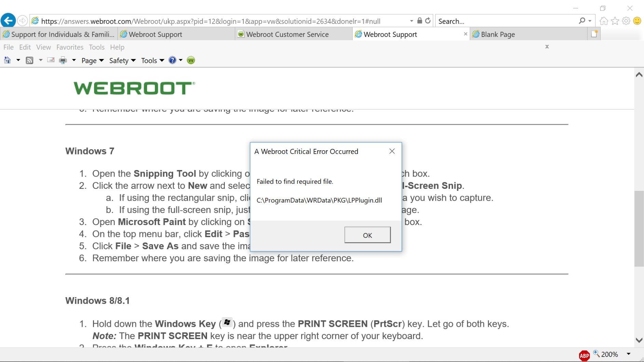
Task: Click the Windows 8/8.1 heading
Action: pos(98,301)
